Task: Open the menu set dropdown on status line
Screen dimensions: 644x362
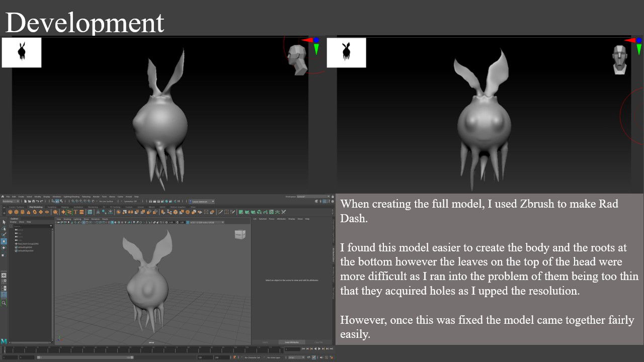Action: tap(11, 201)
